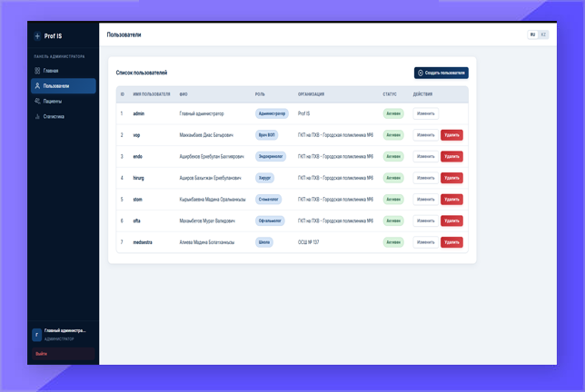Viewport: 585px width, 392px height.
Task: Click the Пользователи person icon in sidebar
Action: tap(37, 86)
